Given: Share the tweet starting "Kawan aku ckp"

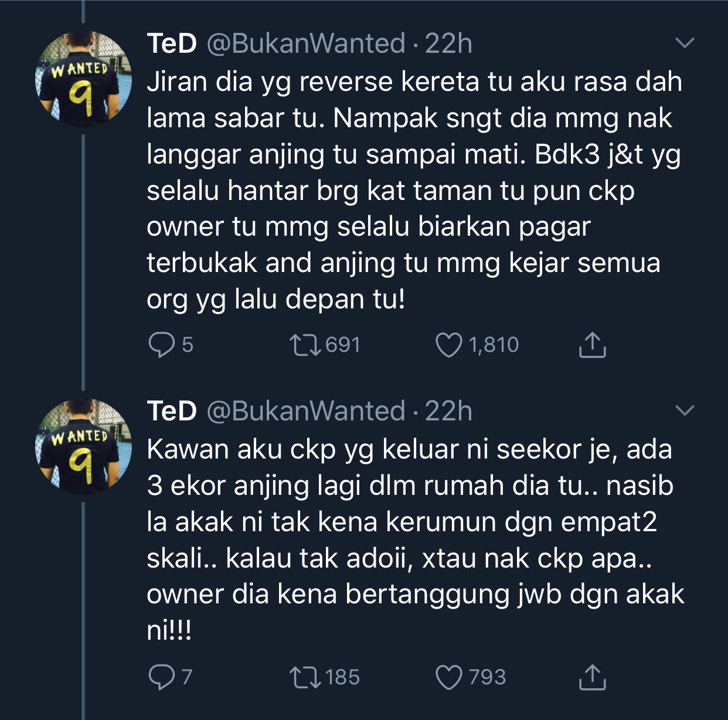Looking at the screenshot, I should point(592,677).
